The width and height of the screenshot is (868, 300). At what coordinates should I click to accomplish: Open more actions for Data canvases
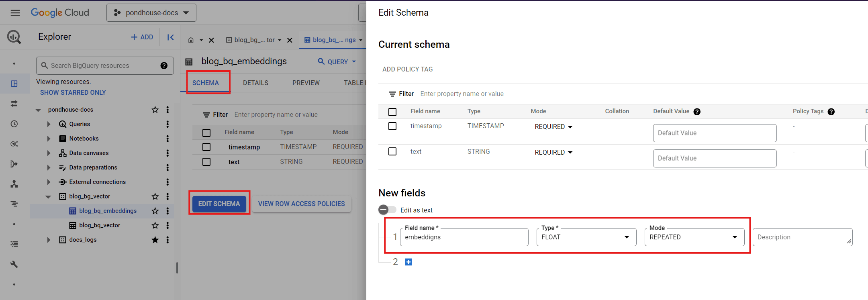[x=167, y=153]
